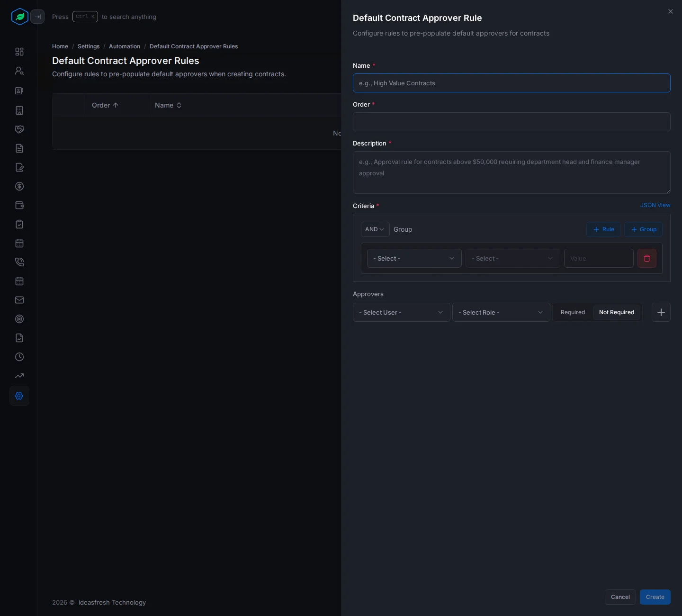Image resolution: width=682 pixels, height=616 pixels.
Task: Open the Select Role dropdown
Action: (x=501, y=312)
